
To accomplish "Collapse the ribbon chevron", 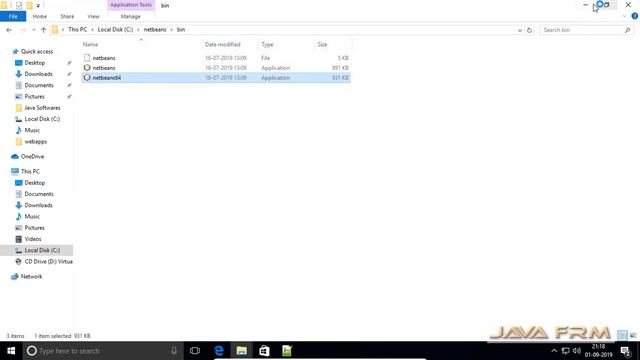I will click(x=624, y=16).
